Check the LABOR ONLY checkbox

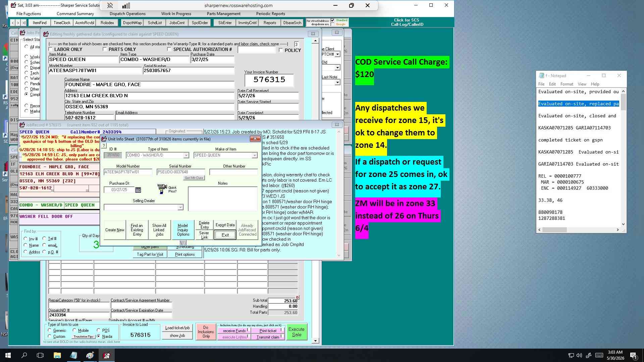coord(51,49)
